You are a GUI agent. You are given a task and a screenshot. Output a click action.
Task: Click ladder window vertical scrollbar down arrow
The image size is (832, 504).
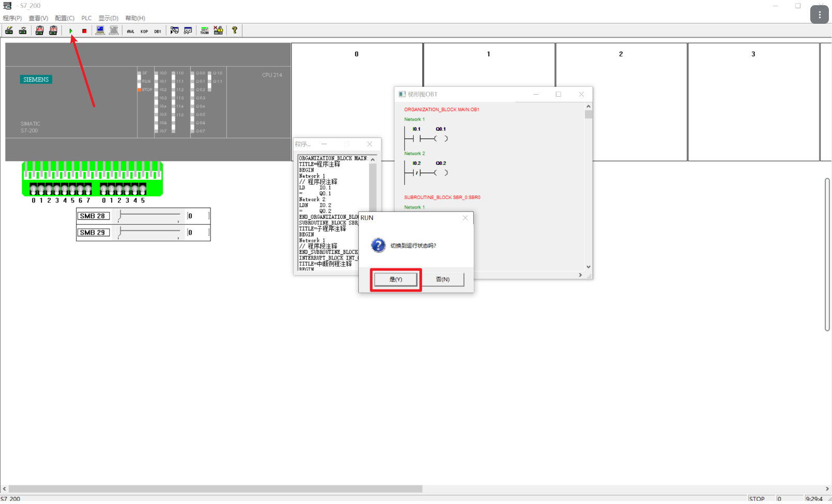(588, 267)
